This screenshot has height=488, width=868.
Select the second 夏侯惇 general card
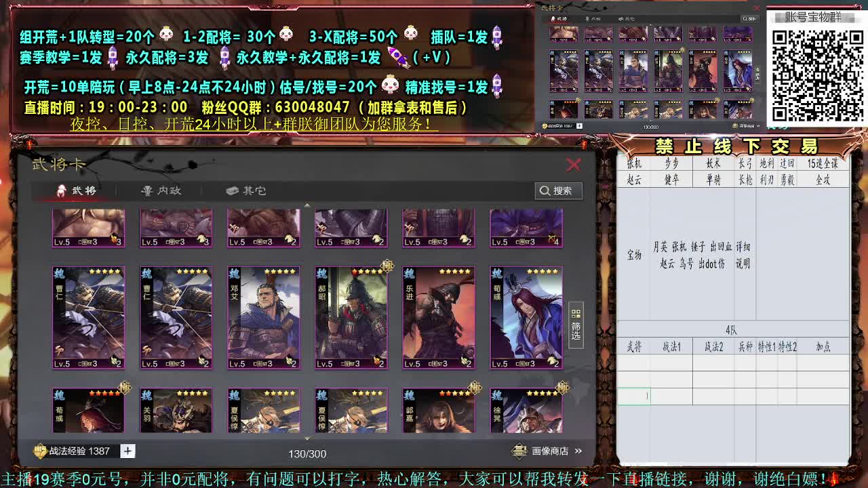pos(351,410)
